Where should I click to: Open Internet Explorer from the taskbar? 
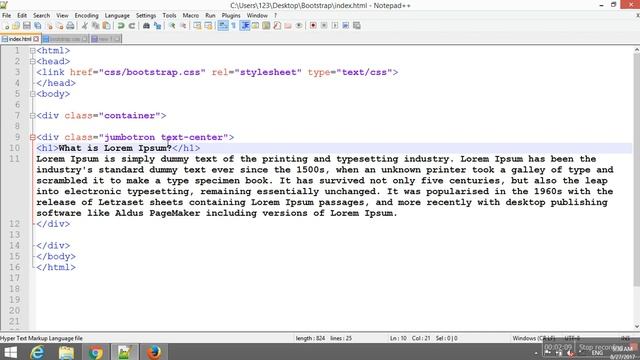point(37,352)
